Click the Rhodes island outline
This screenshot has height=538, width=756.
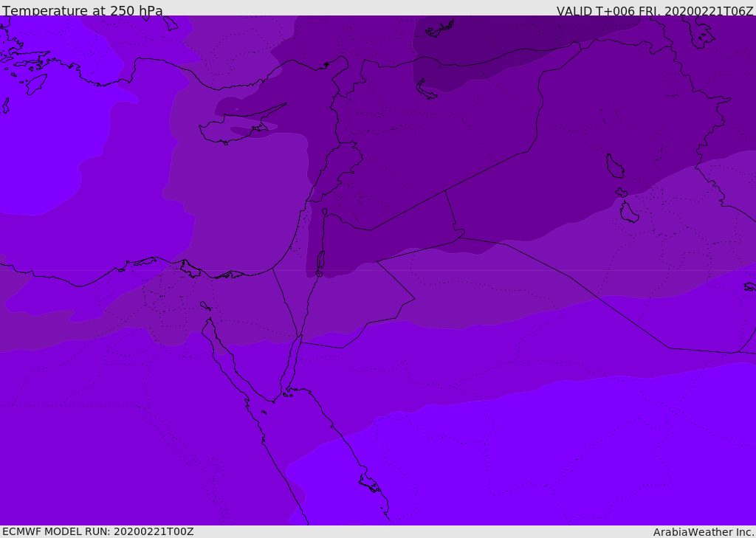[35, 84]
